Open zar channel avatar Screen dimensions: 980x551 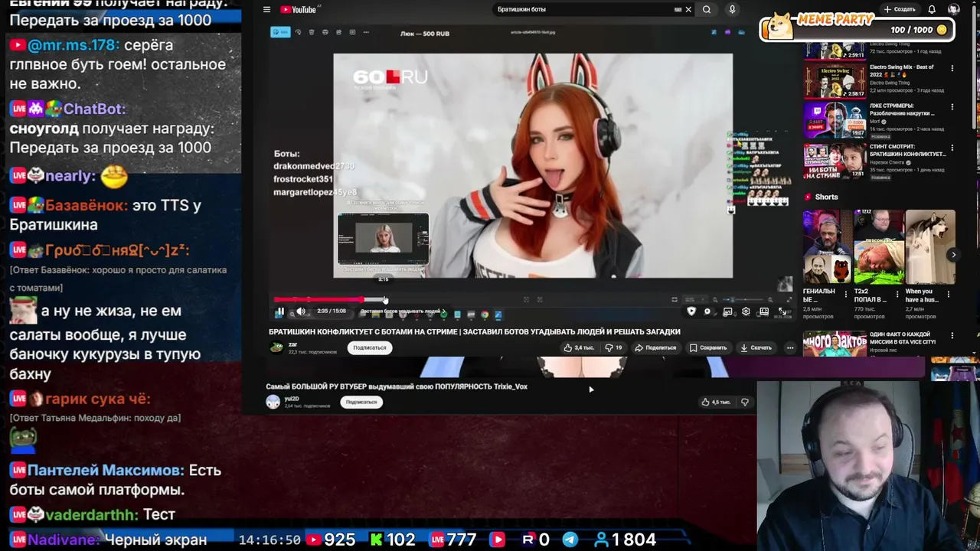276,347
